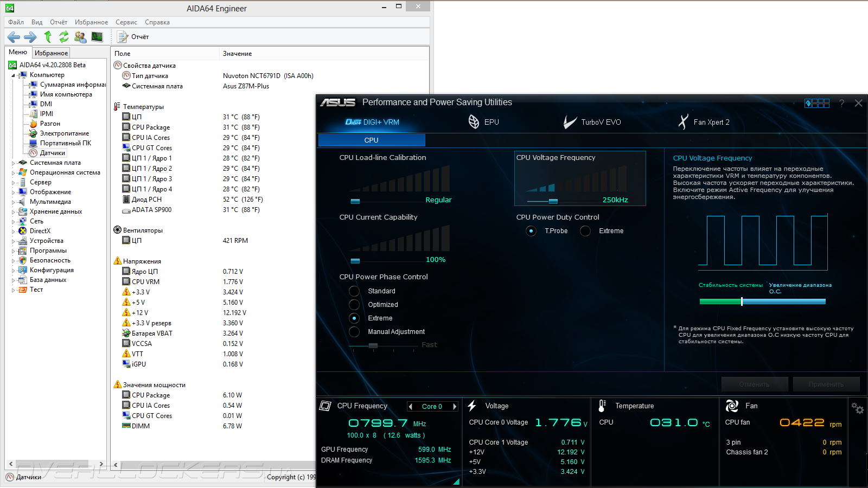
Task: Click the Отменить cancel button
Action: (x=755, y=384)
